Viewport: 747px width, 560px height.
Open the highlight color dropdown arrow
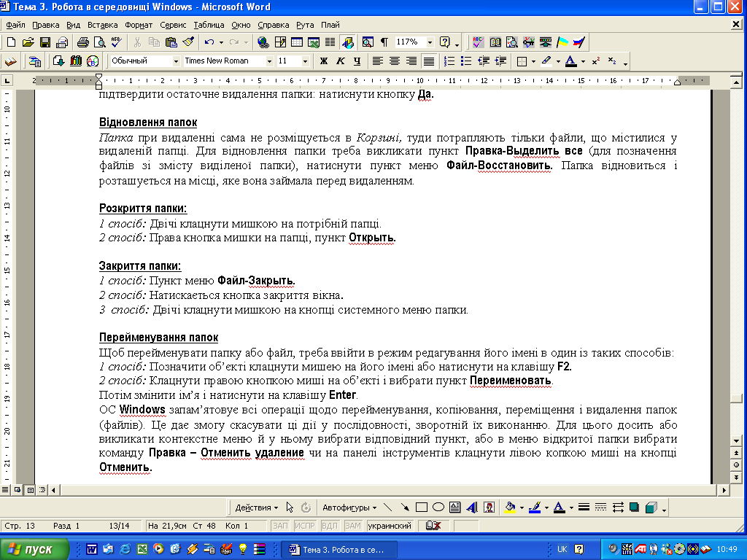558,61
